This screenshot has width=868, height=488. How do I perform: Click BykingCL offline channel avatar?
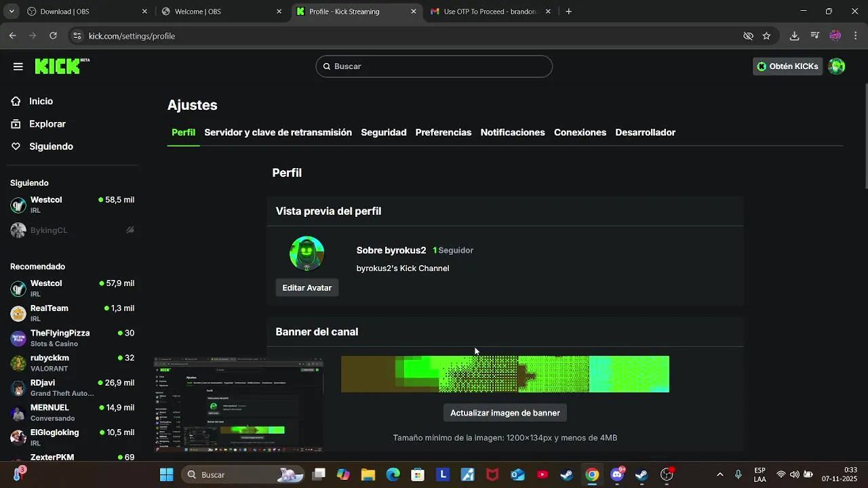[x=18, y=230]
